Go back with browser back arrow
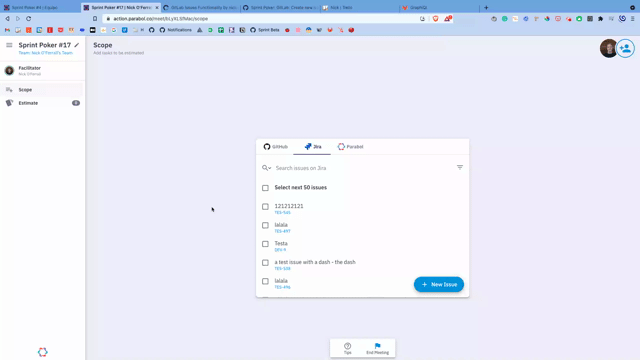 (7, 19)
